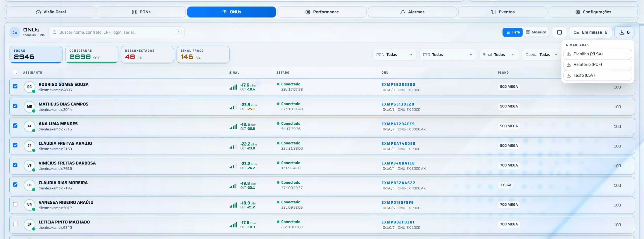
Task: Click the Conectadas 2898 summary card
Action: 92,54
